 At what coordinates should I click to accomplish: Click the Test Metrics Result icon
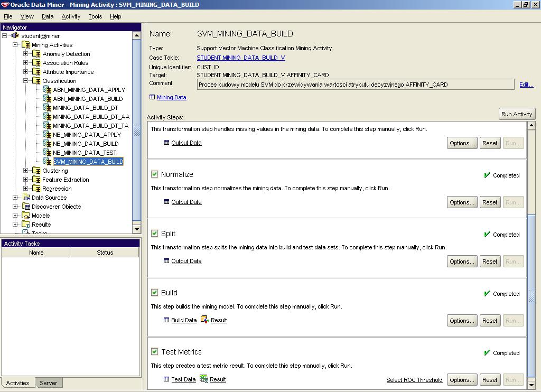(x=204, y=379)
